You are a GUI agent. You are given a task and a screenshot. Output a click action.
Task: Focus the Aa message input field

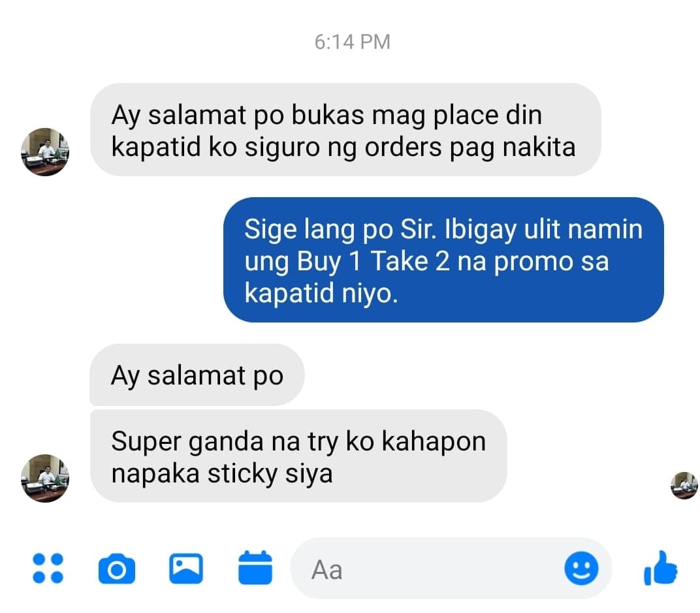click(x=451, y=569)
